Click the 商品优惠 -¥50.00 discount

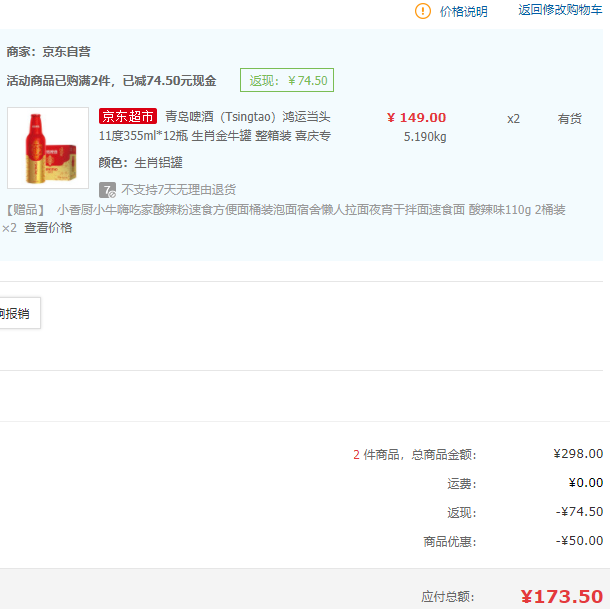coord(579,541)
